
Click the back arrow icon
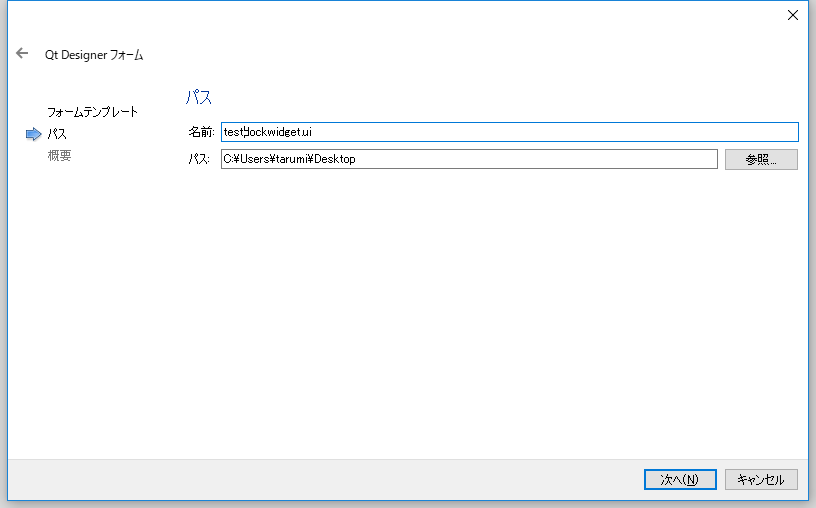point(22,54)
